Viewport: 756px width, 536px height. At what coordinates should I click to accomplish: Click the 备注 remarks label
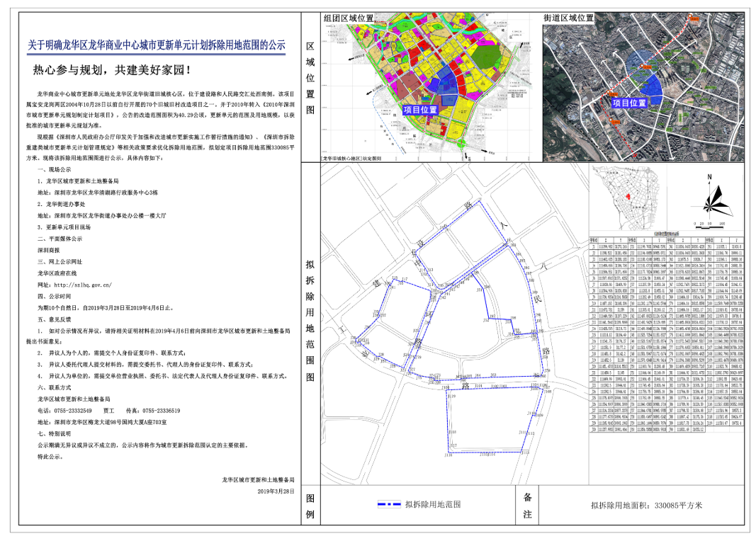[x=527, y=506]
